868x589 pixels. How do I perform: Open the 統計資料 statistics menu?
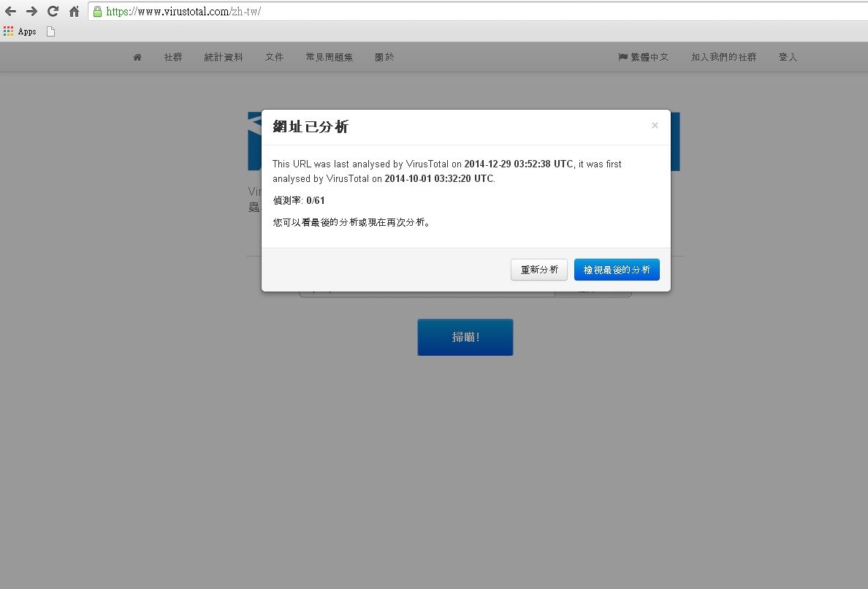point(224,57)
